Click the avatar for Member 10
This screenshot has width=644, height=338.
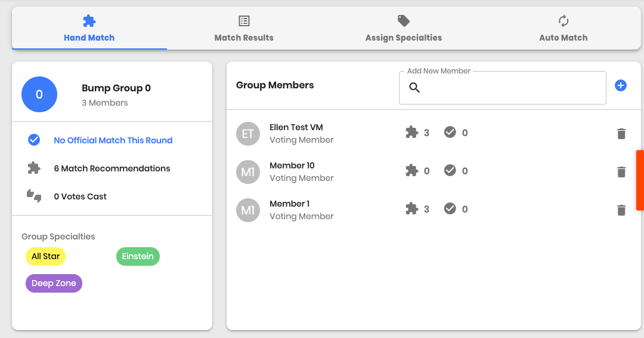pos(248,172)
